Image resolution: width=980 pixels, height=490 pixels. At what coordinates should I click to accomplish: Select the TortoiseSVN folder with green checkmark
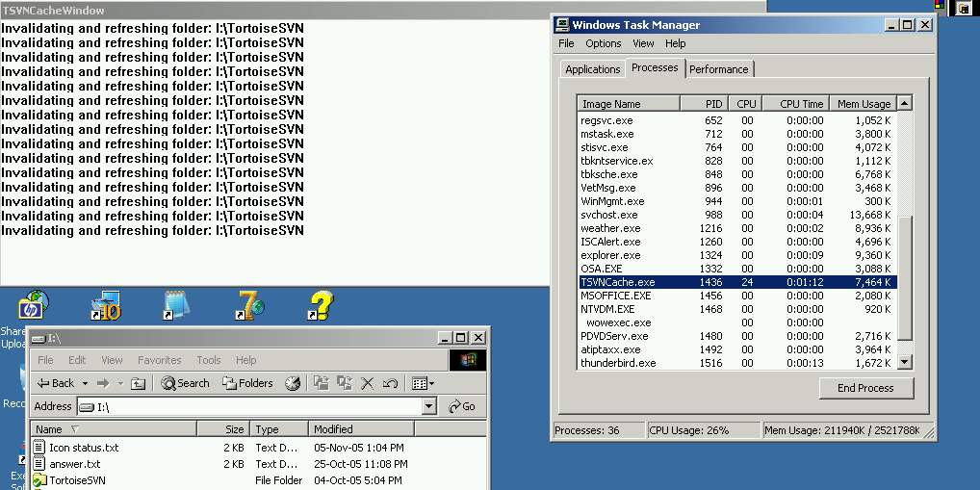tap(39, 480)
